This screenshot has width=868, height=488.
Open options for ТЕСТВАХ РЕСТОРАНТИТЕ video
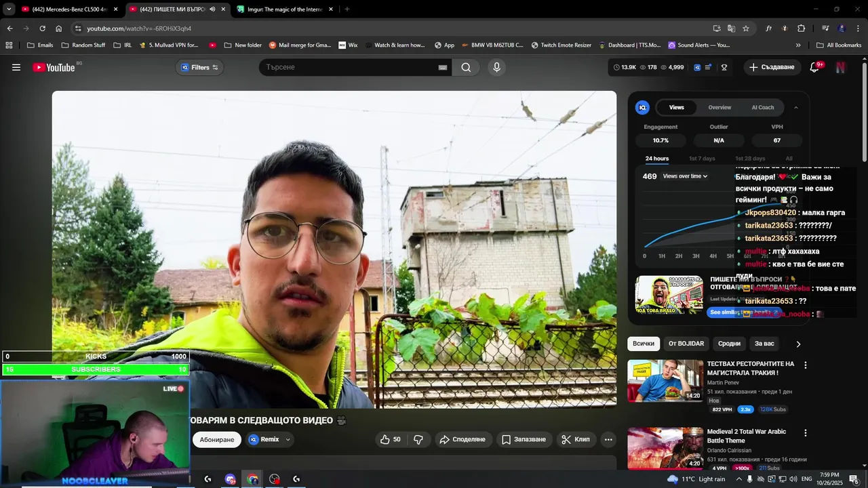[806, 365]
